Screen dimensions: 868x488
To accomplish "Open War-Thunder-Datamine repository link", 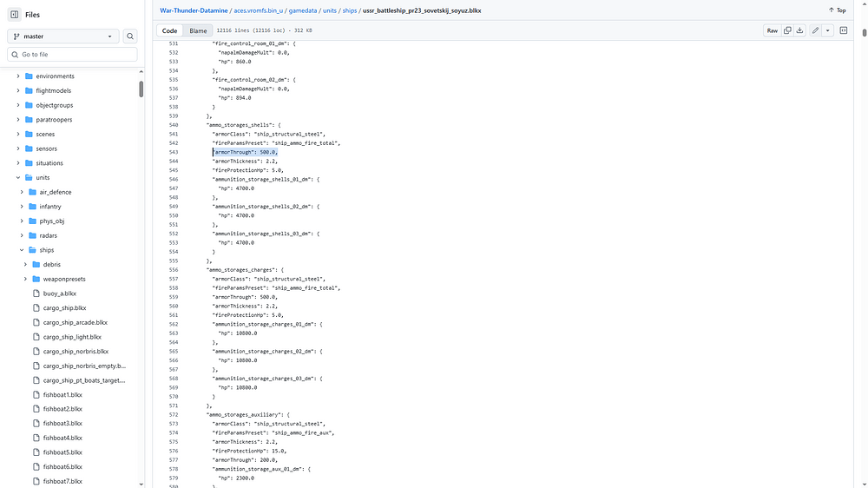I will tap(194, 10).
